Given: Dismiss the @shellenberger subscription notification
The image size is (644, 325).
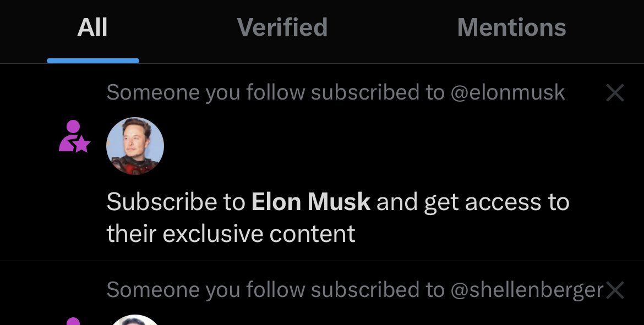Looking at the screenshot, I should click(615, 290).
